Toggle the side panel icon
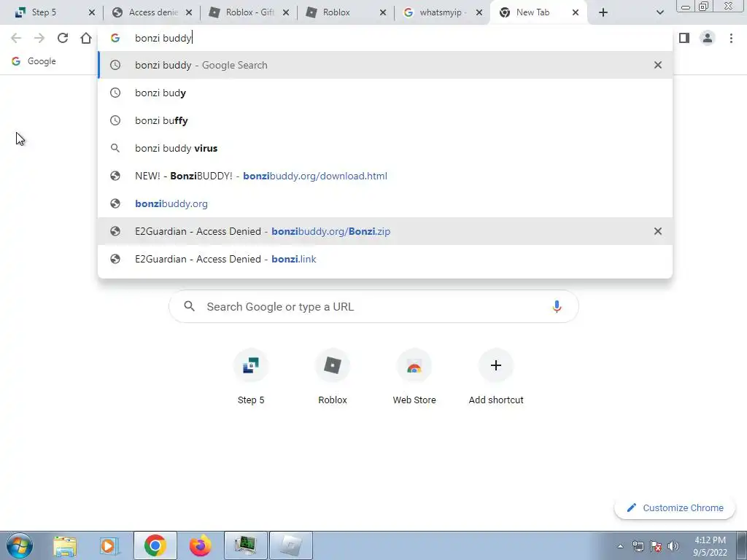747x560 pixels. 684,38
